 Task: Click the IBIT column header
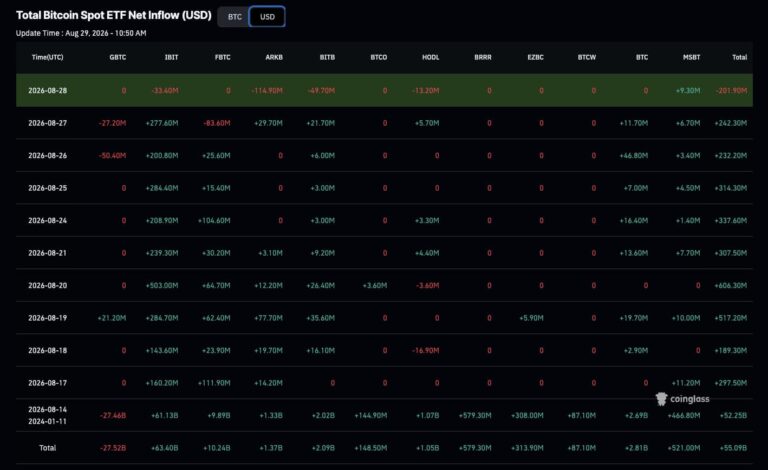coord(171,57)
